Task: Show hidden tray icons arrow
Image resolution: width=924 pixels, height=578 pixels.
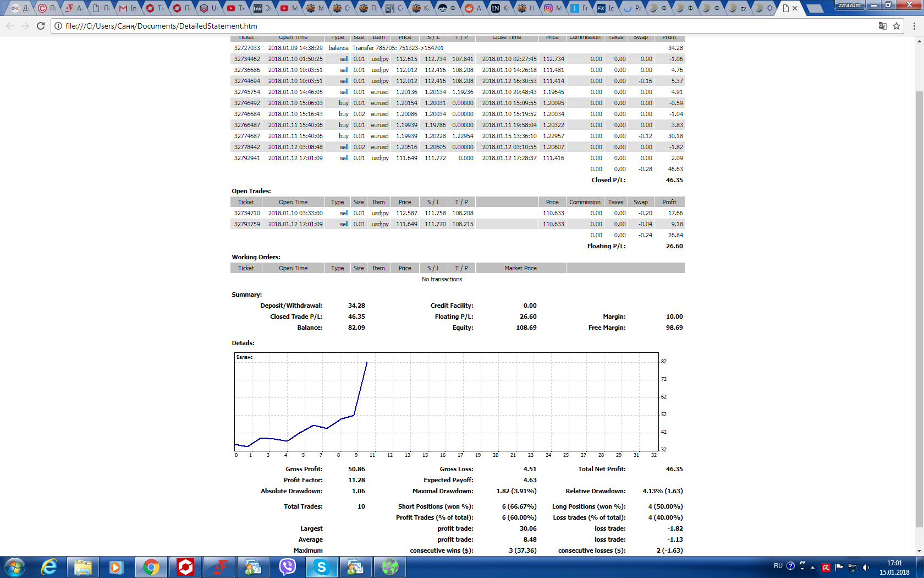Action: (x=812, y=568)
